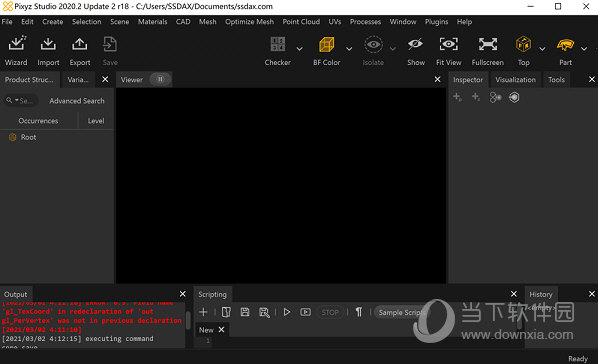Click Advanced Search

pos(77,101)
